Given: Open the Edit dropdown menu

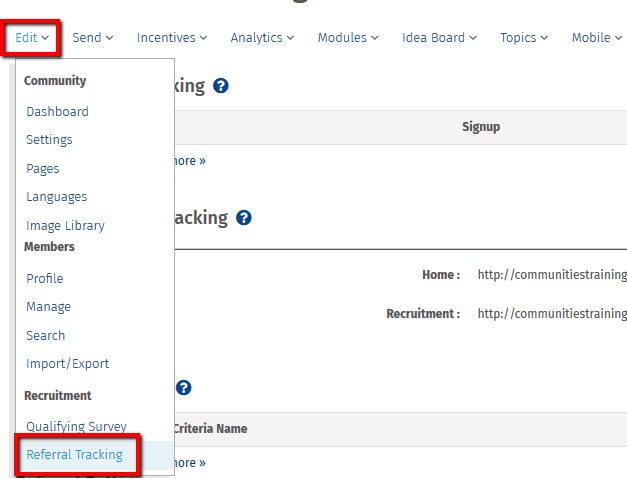Looking at the screenshot, I should 32,38.
